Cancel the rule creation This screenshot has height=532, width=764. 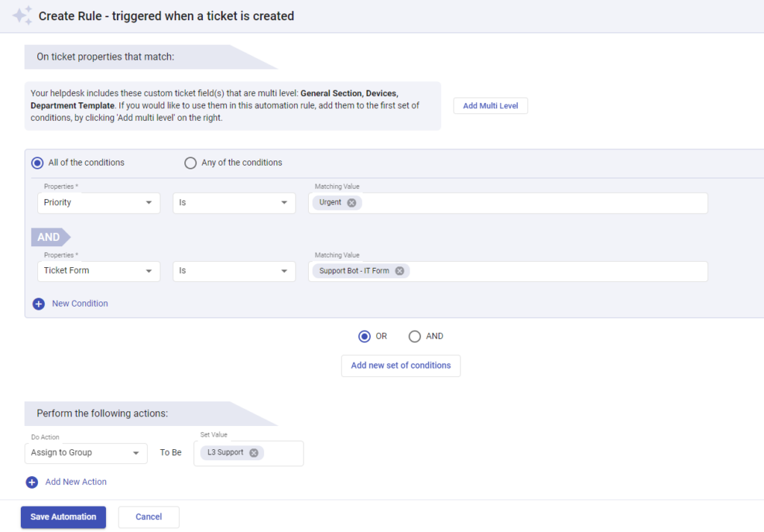click(148, 516)
